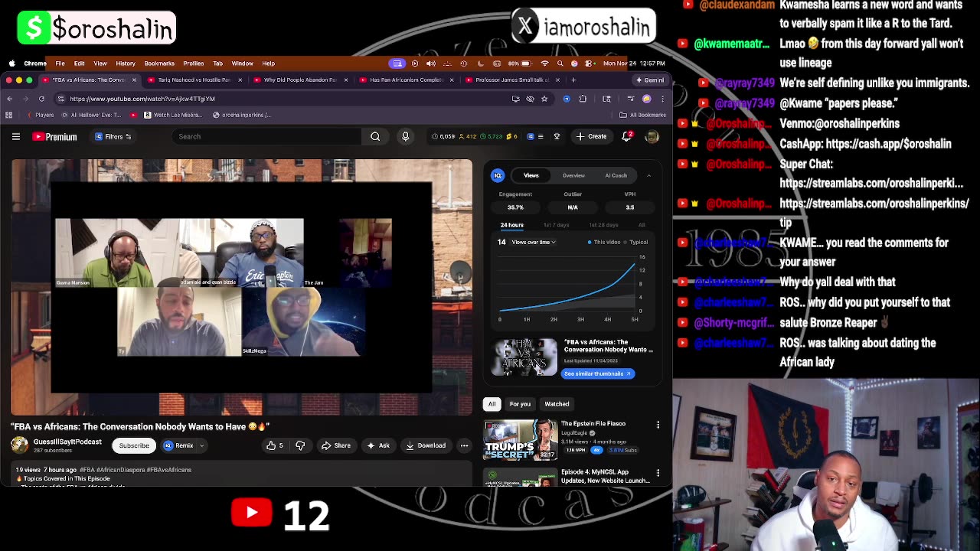Open the History menu
This screenshot has height=551, width=980.
click(x=126, y=64)
